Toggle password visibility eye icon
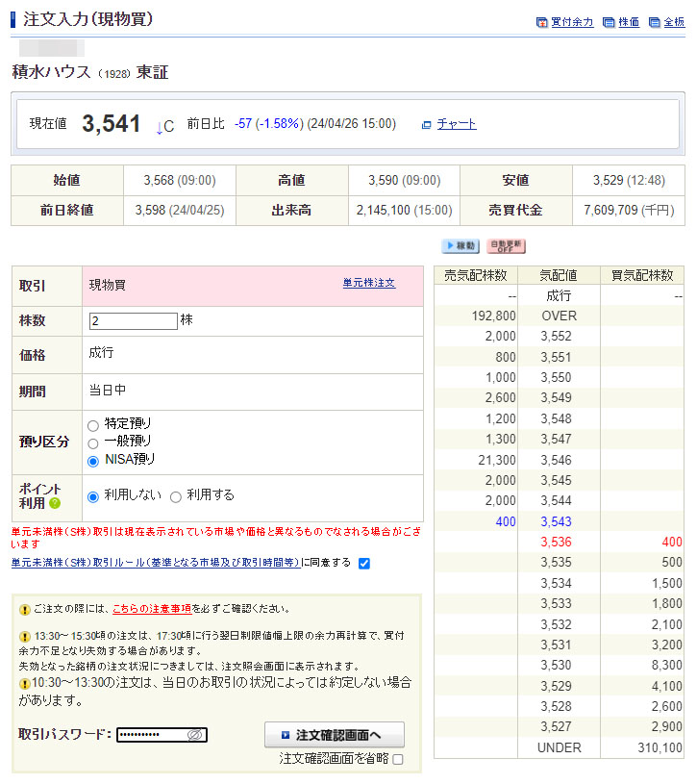 tap(194, 735)
